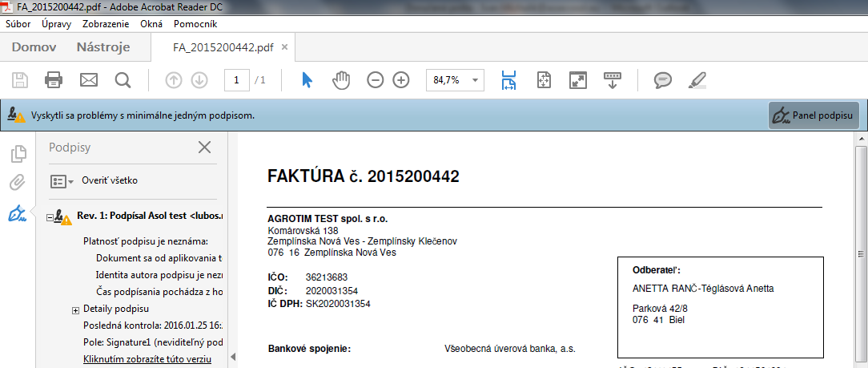868x368 pixels.
Task: Click the Acrobat PDF icon in title bar
Action: [x=7, y=6]
